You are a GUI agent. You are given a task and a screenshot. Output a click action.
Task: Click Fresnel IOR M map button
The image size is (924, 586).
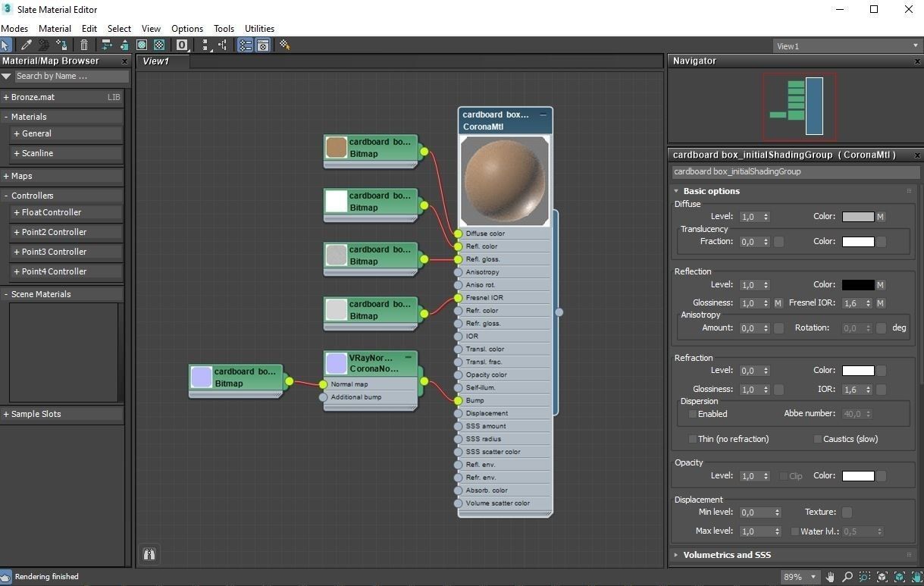(881, 303)
